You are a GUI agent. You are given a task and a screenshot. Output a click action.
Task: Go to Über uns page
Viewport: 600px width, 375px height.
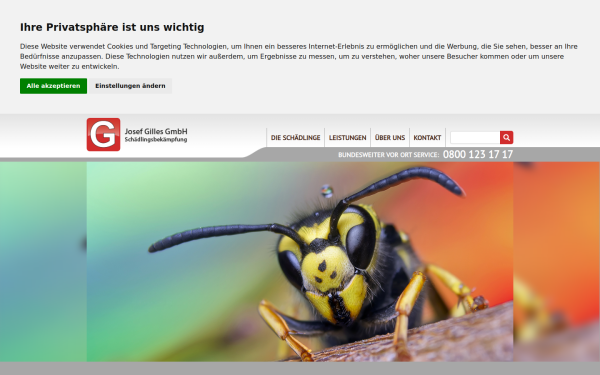click(390, 138)
